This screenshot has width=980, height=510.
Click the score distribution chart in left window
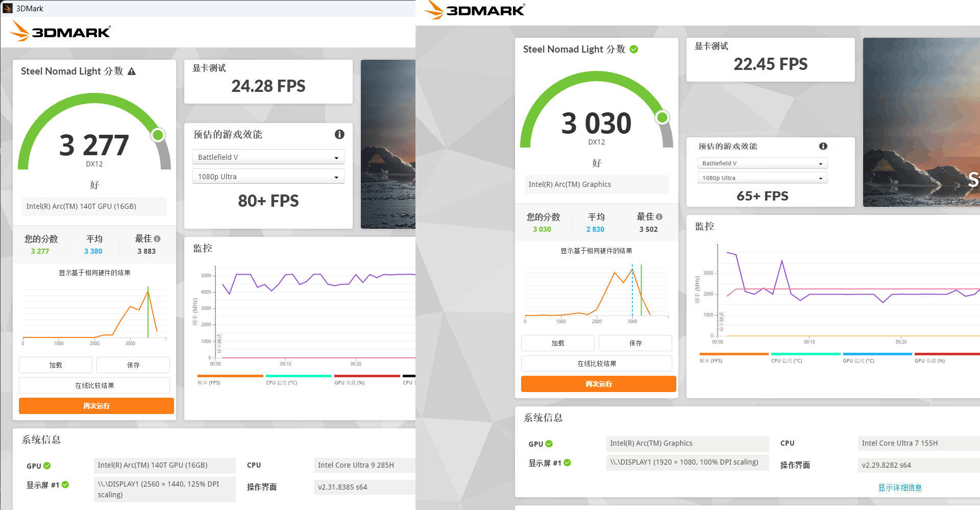(x=94, y=314)
